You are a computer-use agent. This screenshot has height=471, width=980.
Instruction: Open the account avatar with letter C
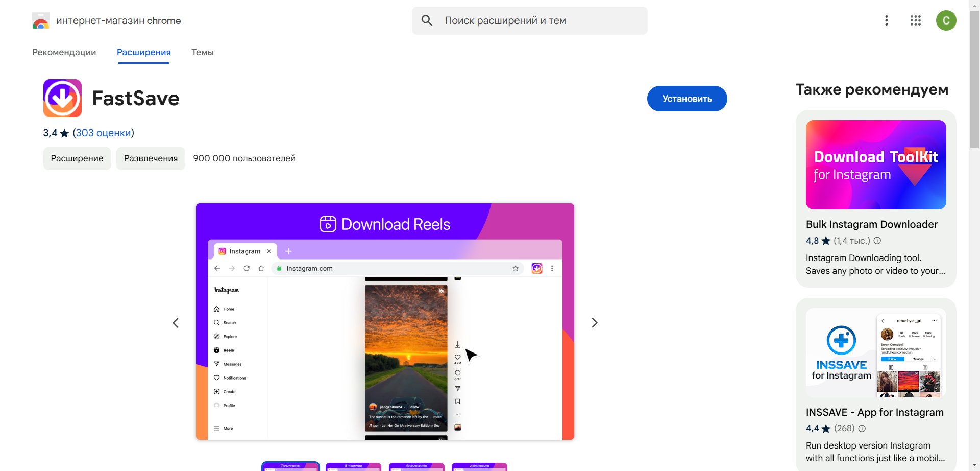click(946, 20)
